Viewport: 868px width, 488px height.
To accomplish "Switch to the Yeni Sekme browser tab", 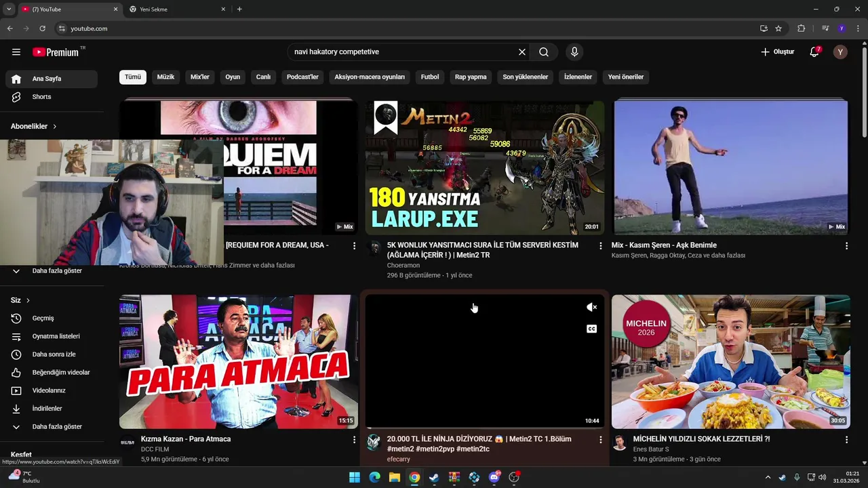I will [178, 9].
